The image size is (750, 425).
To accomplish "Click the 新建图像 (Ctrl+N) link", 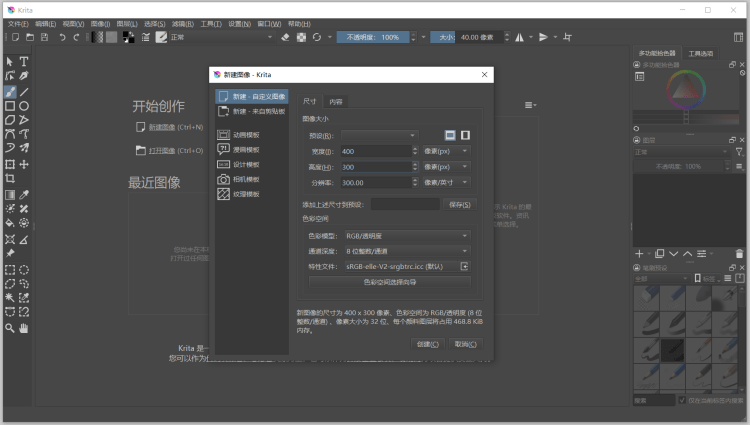I will [x=176, y=127].
